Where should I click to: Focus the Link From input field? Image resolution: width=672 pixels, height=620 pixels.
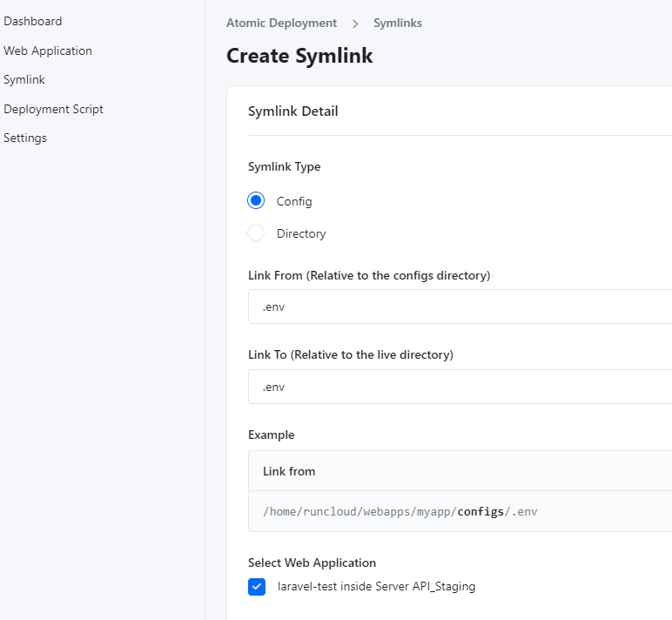460,307
